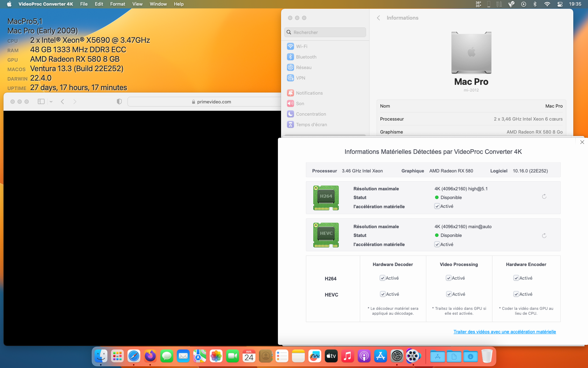Click the Wi-Fi menu bar icon
Viewport: 588px width, 368px height.
coord(547,4)
